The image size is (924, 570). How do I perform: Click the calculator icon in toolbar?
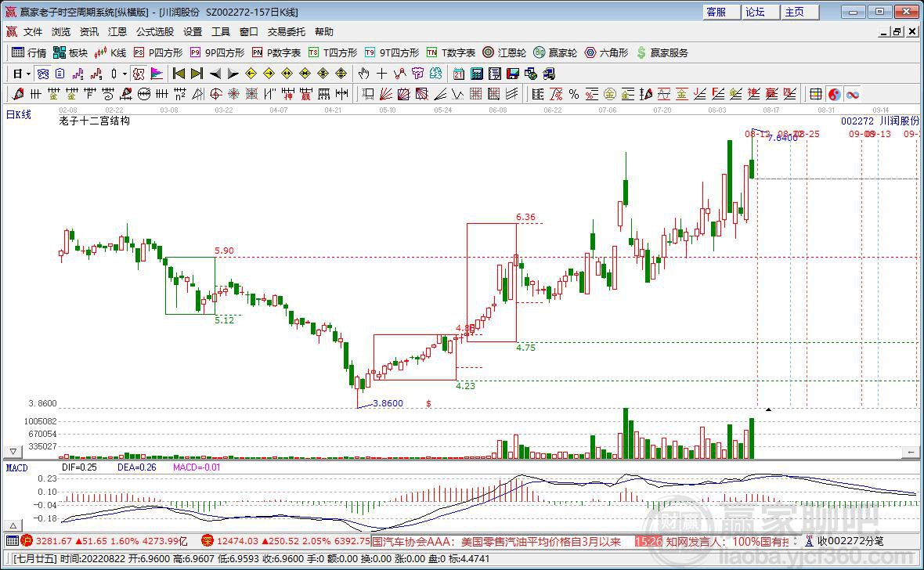[476, 74]
